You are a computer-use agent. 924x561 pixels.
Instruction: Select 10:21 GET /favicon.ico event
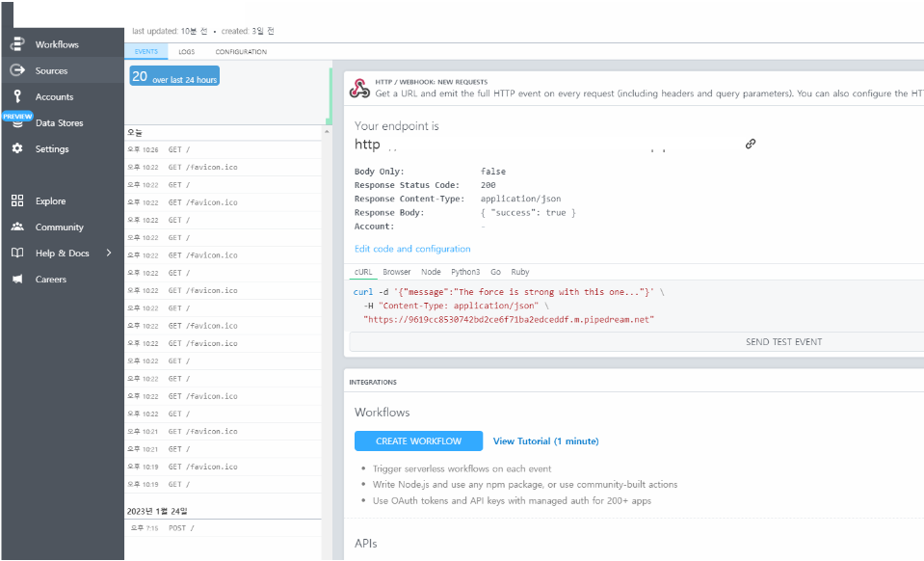click(224, 432)
